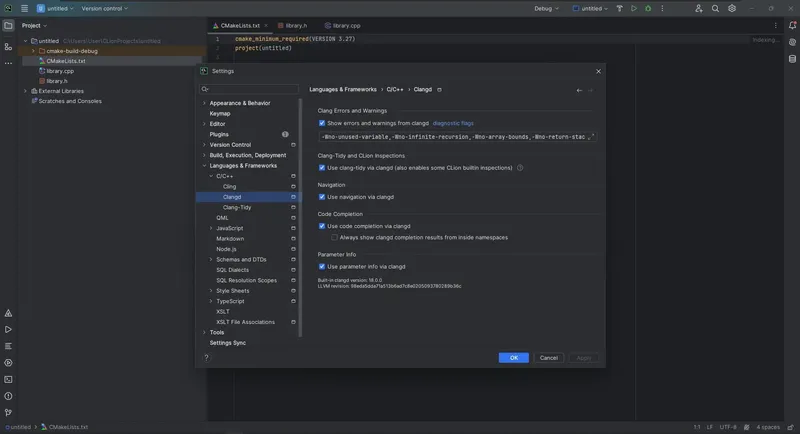The image size is (800, 434).
Task: Click the Build hammer icon
Action: click(620, 8)
